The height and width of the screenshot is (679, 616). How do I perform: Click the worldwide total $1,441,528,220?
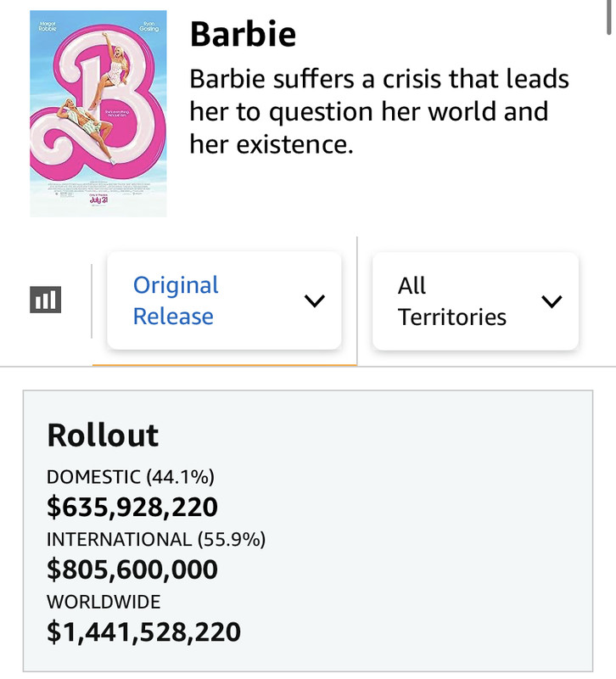[x=143, y=631]
